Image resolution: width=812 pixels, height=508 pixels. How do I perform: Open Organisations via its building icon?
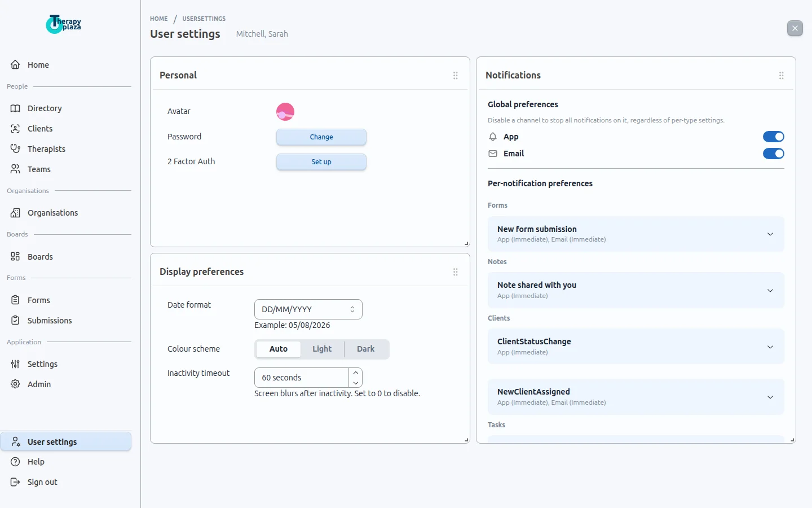coord(15,213)
